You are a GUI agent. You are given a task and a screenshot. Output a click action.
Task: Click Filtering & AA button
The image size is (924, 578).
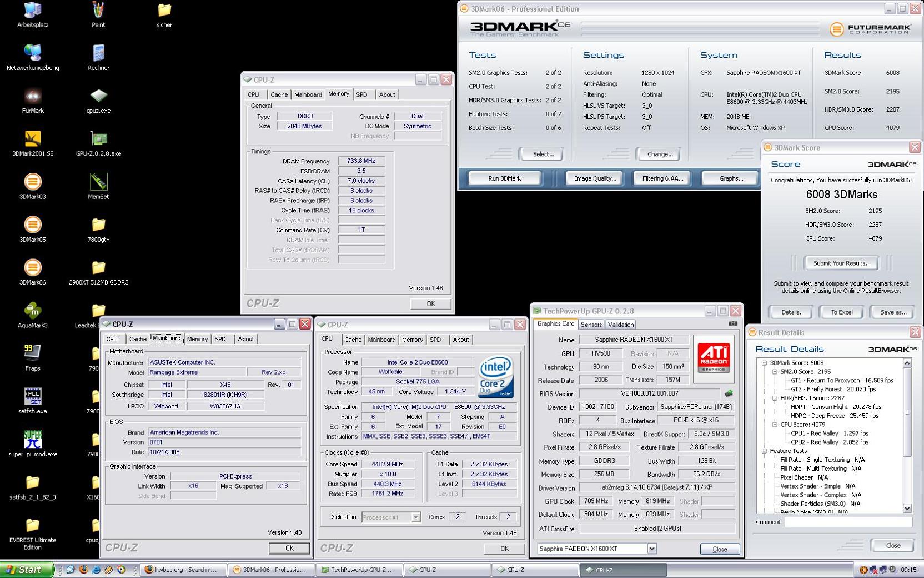(x=662, y=178)
